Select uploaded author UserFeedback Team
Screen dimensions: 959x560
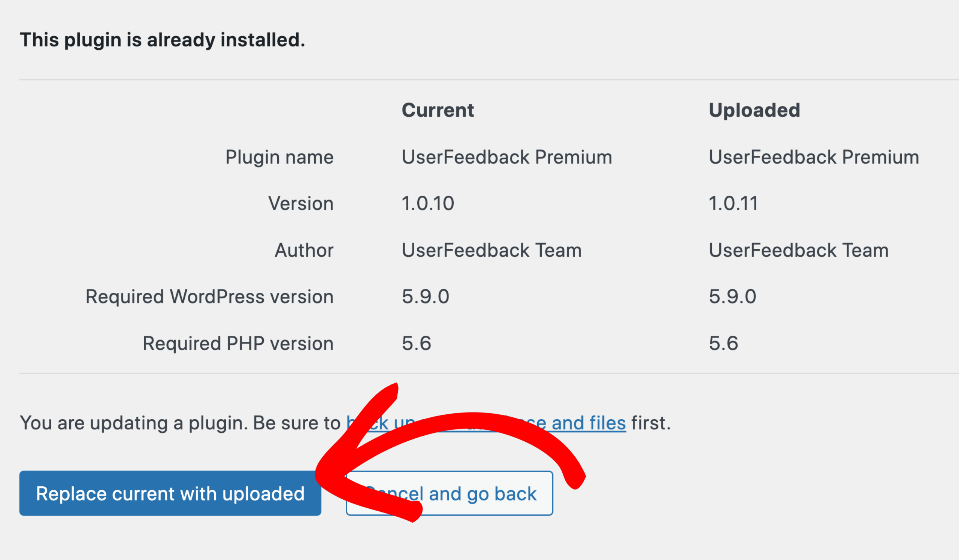click(798, 250)
